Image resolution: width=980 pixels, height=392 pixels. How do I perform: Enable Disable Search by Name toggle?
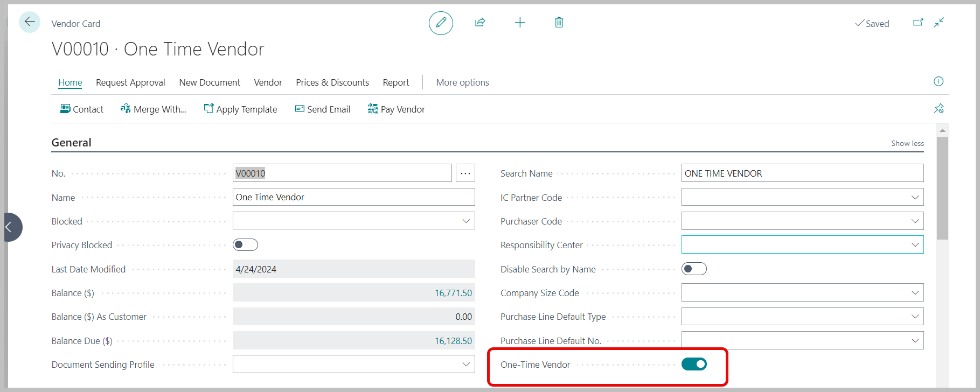(694, 269)
